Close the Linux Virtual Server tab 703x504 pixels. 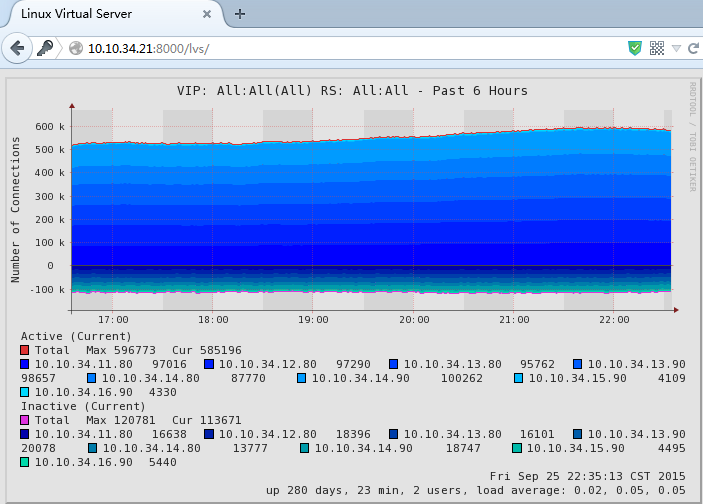[x=207, y=14]
